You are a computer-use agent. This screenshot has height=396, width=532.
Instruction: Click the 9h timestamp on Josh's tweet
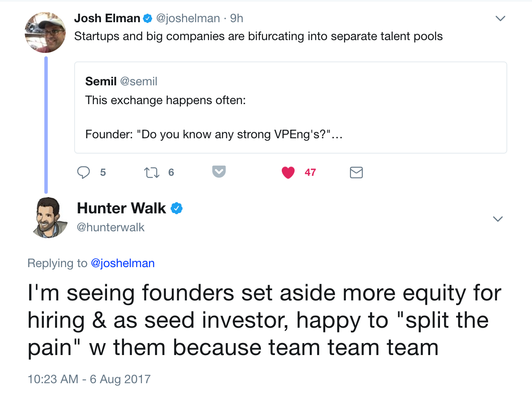point(237,18)
